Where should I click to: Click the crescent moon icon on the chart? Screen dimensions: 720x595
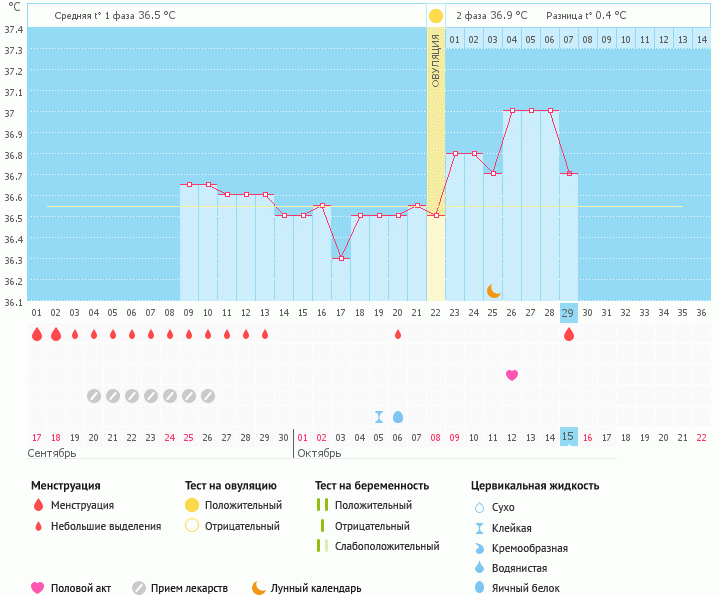493,291
